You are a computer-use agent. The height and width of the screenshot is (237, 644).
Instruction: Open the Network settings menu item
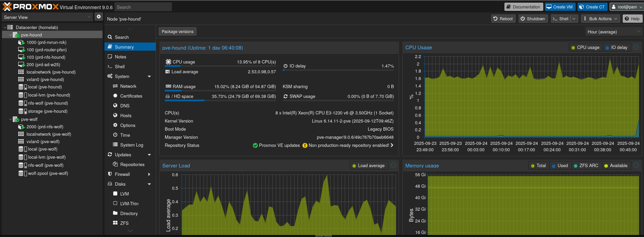pyautogui.click(x=128, y=86)
